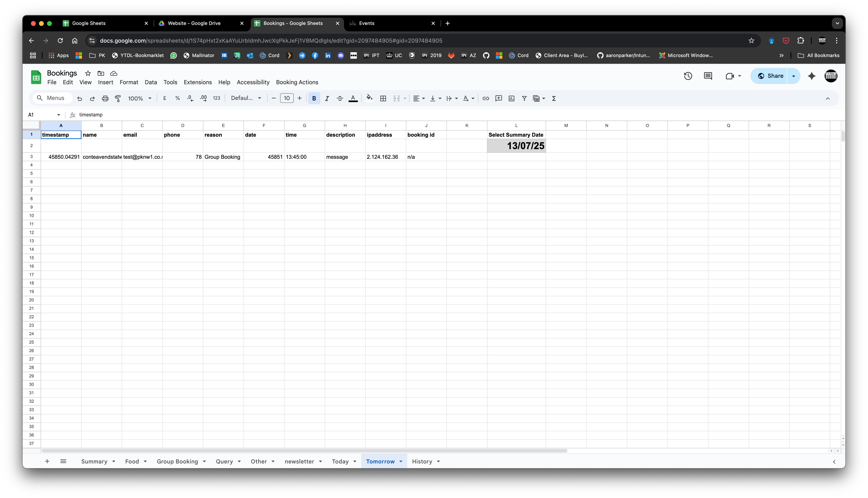Open the All sheets list icon
Viewport: 868px width, 498px height.
tap(63, 461)
